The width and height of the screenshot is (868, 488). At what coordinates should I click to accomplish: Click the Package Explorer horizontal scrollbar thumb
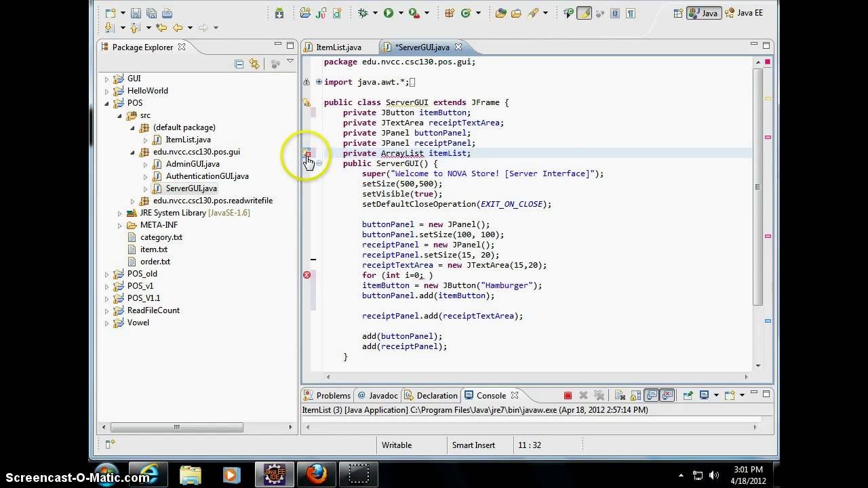pos(176,427)
